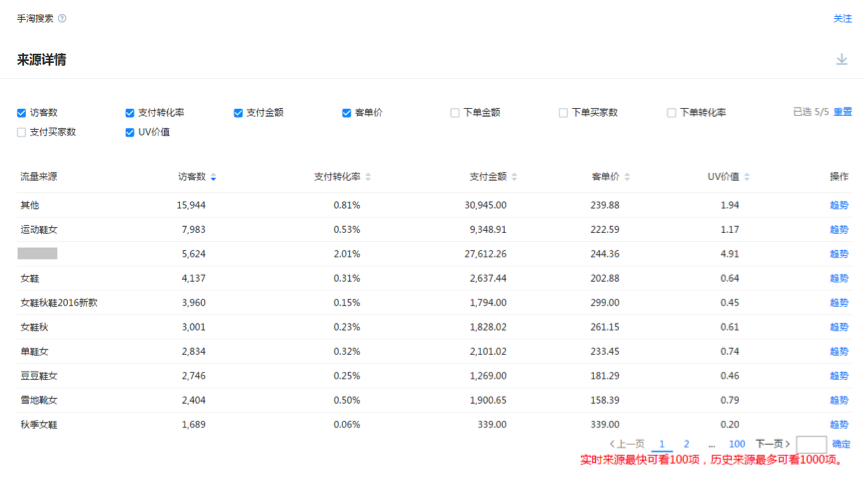Sort by 访客数 column arrow icon
Screen dimensions: 865x479
tap(213, 177)
